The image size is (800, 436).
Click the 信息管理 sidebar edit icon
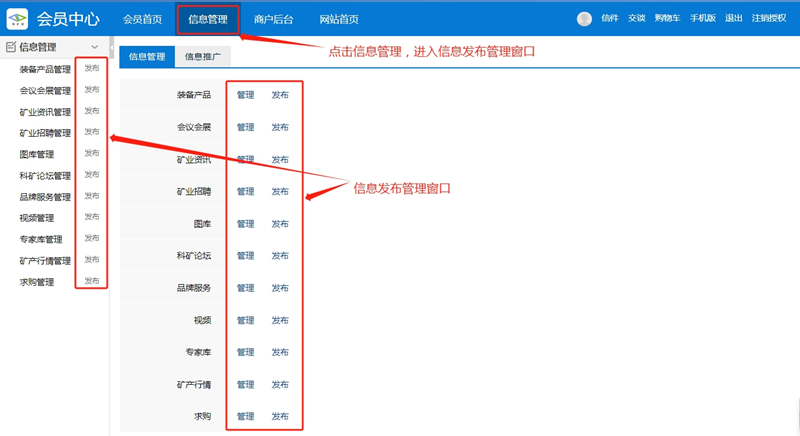pyautogui.click(x=11, y=47)
